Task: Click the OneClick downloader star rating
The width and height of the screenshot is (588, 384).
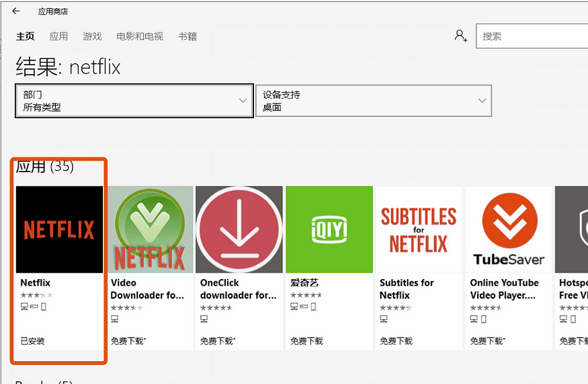Action: point(216,308)
